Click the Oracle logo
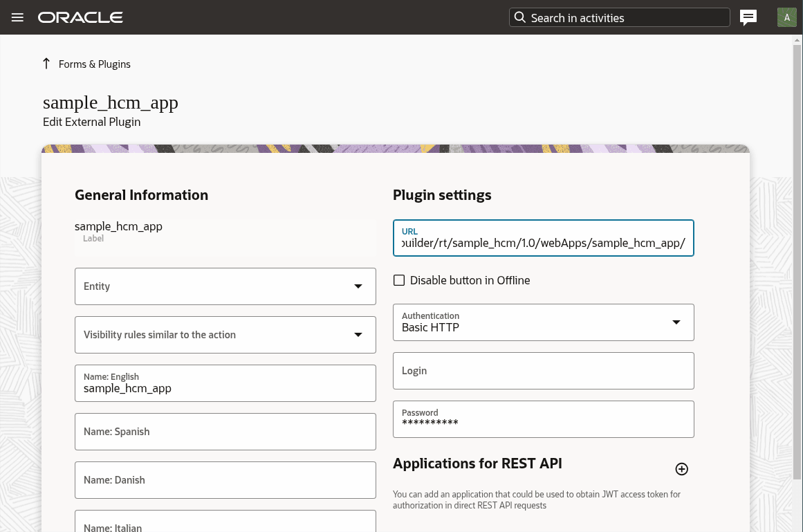Image resolution: width=803 pixels, height=532 pixels. pyautogui.click(x=80, y=17)
